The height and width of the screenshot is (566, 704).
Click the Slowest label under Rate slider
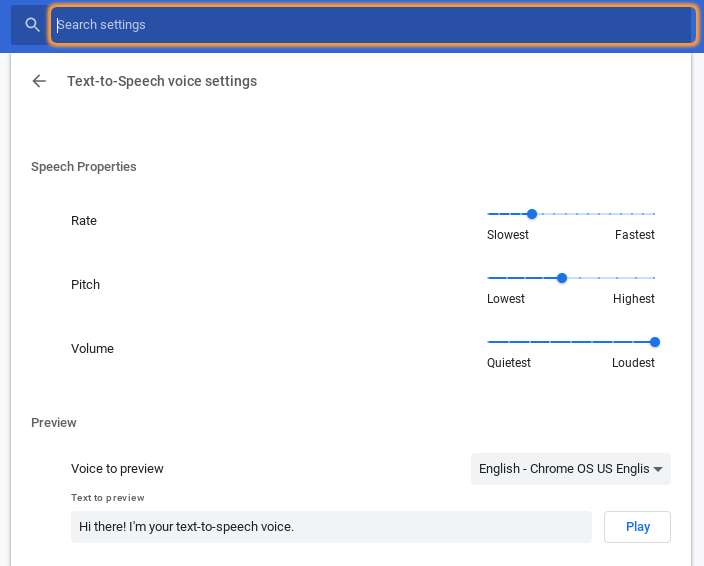[508, 235]
